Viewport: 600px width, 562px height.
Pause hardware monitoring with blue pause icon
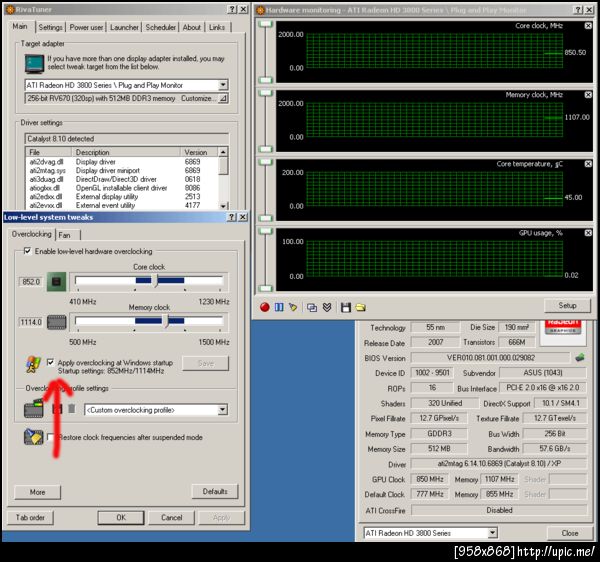[x=279, y=307]
